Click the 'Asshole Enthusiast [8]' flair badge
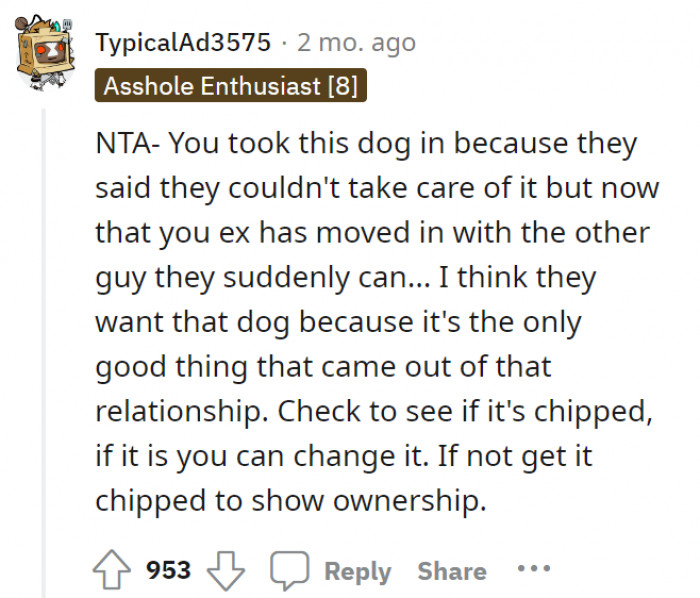The image size is (700, 598). [231, 86]
